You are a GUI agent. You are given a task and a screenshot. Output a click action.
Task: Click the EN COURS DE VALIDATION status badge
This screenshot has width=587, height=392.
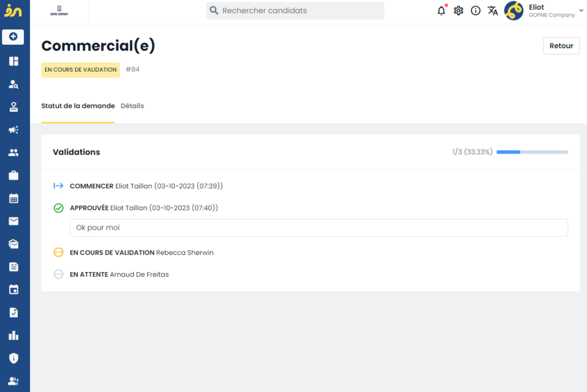(80, 70)
